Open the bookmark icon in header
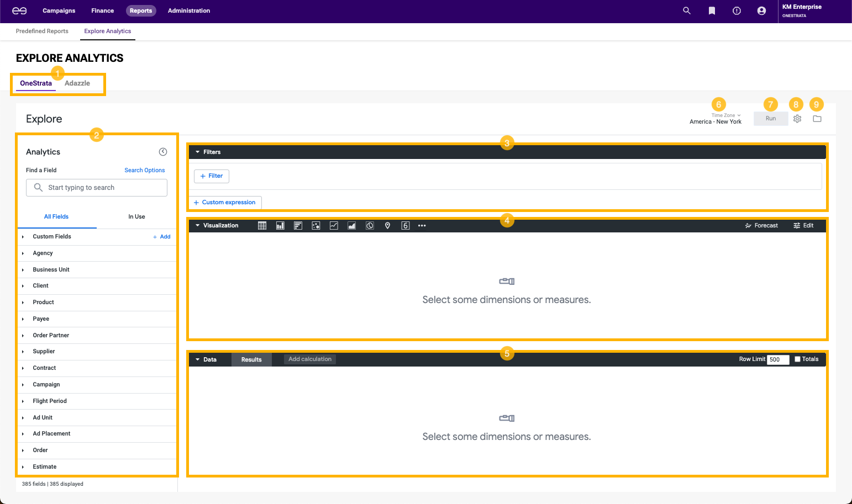Viewport: 852px width, 504px height. [712, 11]
